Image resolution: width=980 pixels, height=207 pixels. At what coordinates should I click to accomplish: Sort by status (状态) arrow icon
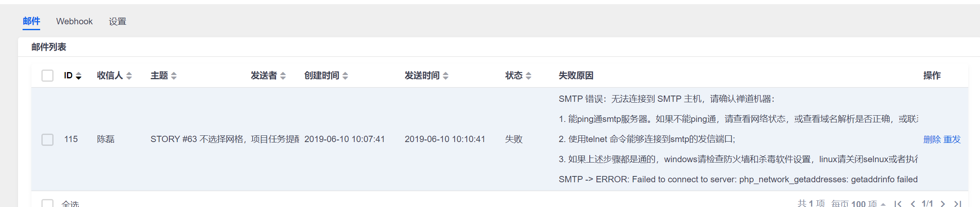pos(528,76)
